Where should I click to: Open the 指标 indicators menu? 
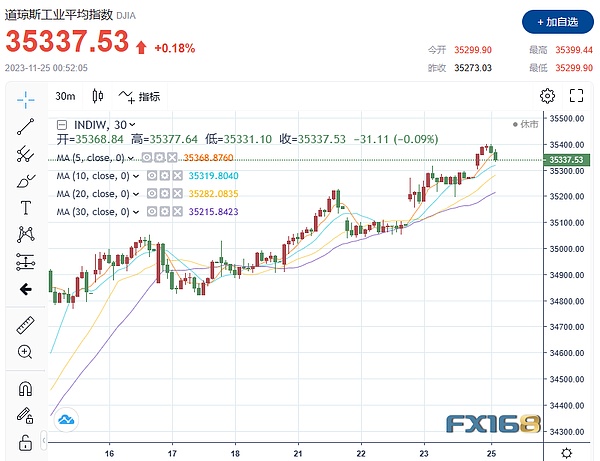139,97
